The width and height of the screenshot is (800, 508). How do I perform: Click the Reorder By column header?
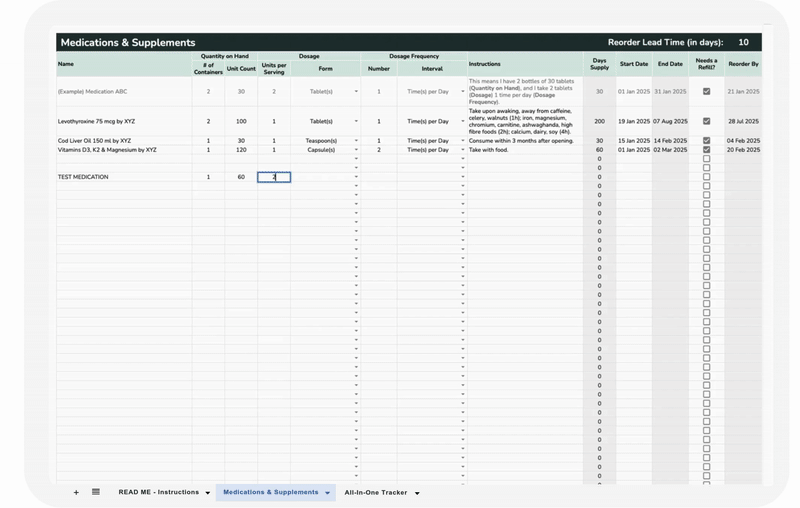[743, 64]
